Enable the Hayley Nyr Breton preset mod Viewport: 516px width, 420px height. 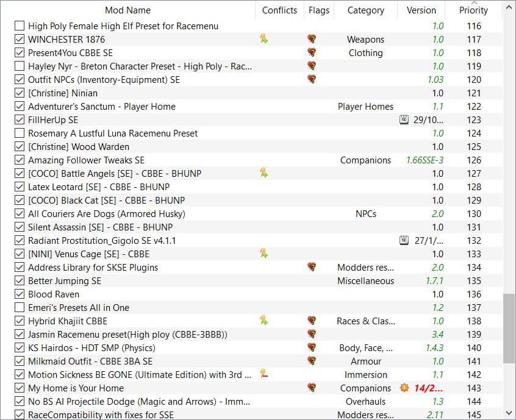click(x=20, y=66)
